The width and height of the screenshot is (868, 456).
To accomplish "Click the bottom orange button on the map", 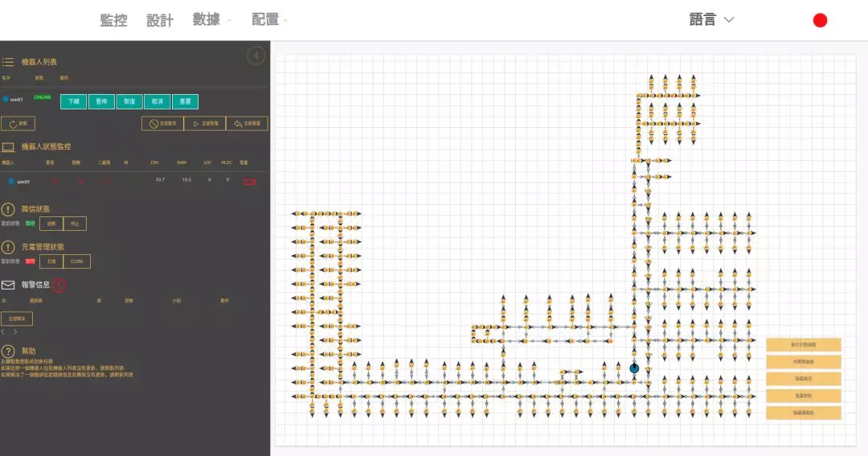I will pyautogui.click(x=803, y=413).
